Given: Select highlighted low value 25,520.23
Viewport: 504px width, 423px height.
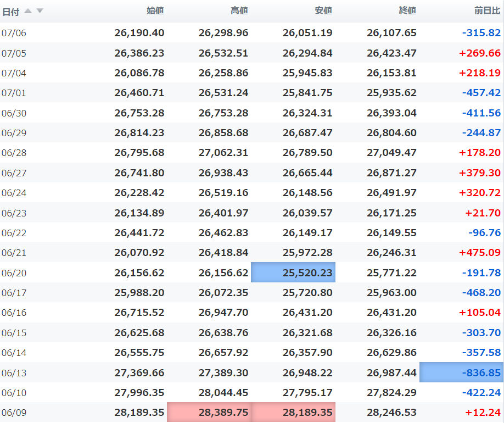Looking at the screenshot, I should point(293,272).
